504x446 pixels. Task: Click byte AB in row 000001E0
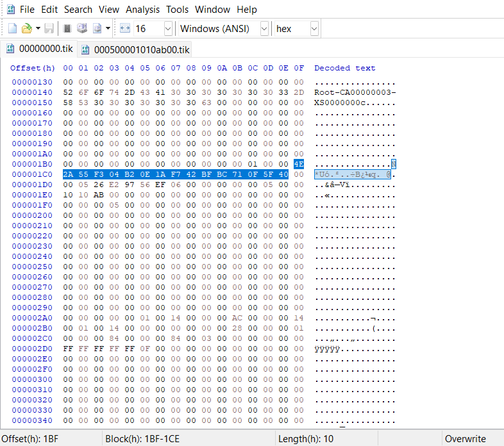(99, 195)
